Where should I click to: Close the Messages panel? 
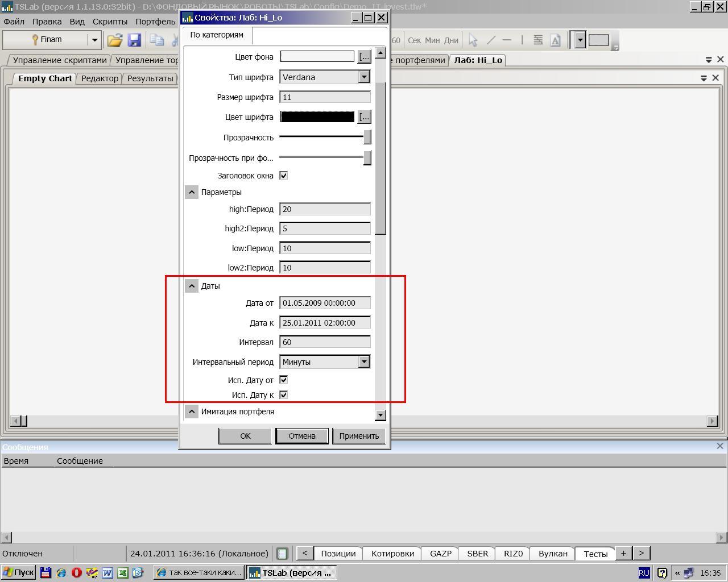pos(720,446)
